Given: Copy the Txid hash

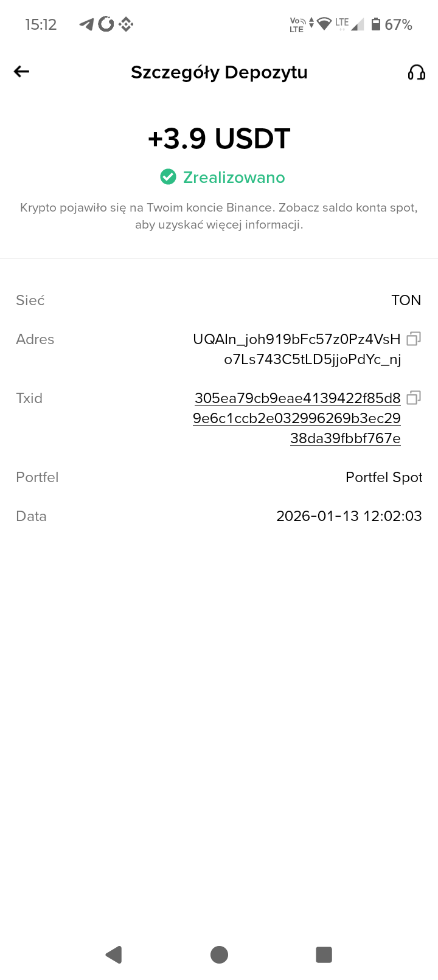Looking at the screenshot, I should point(414,398).
